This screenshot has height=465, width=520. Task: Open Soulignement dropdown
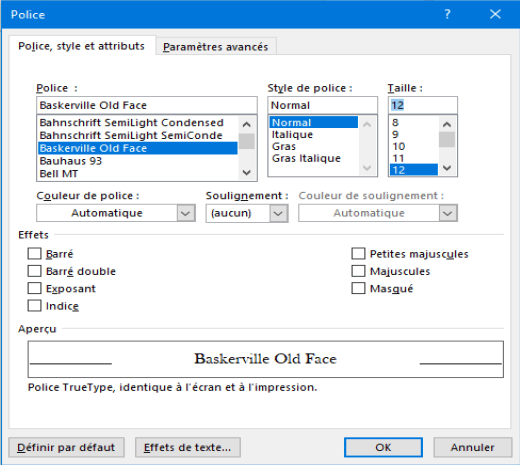[278, 213]
